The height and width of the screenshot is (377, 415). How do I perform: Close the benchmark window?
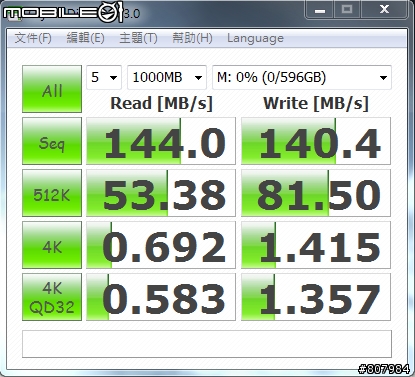(x=384, y=10)
